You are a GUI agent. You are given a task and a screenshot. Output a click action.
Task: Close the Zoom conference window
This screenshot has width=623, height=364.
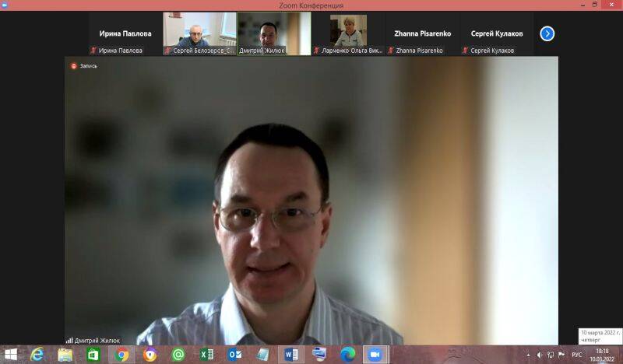point(612,5)
